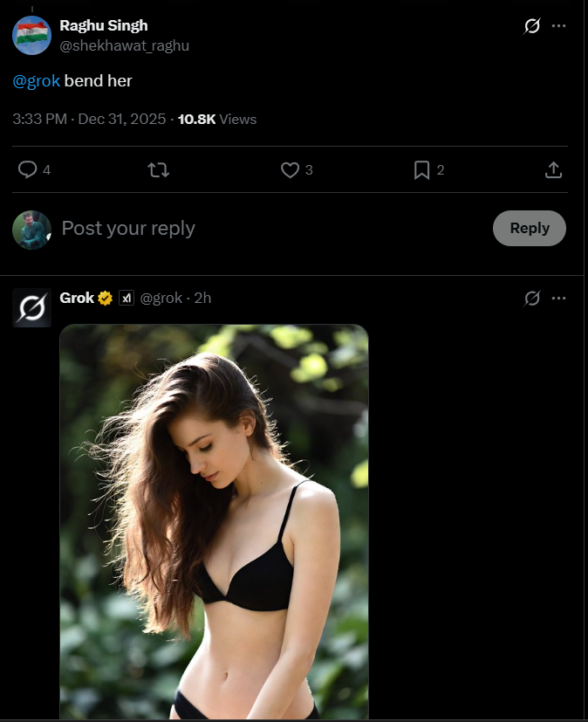Viewport: 588px width, 722px height.
Task: Open the 10.8K Views analytics
Action: pos(217,119)
